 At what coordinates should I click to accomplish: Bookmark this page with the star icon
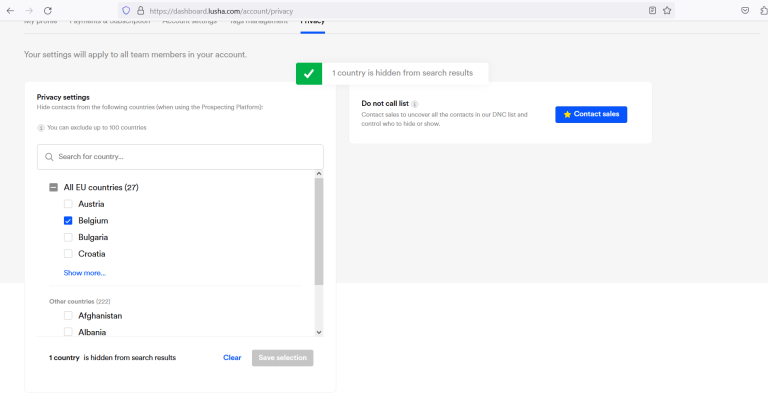click(x=667, y=10)
